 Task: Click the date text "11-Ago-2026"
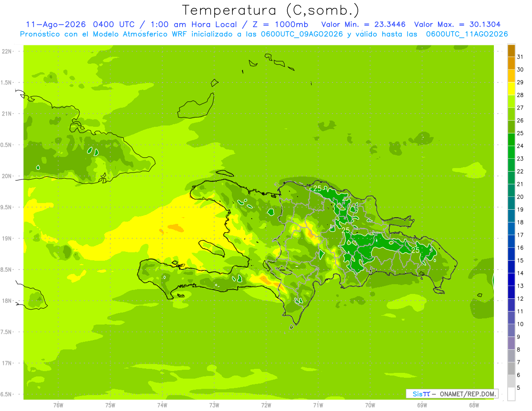point(55,24)
